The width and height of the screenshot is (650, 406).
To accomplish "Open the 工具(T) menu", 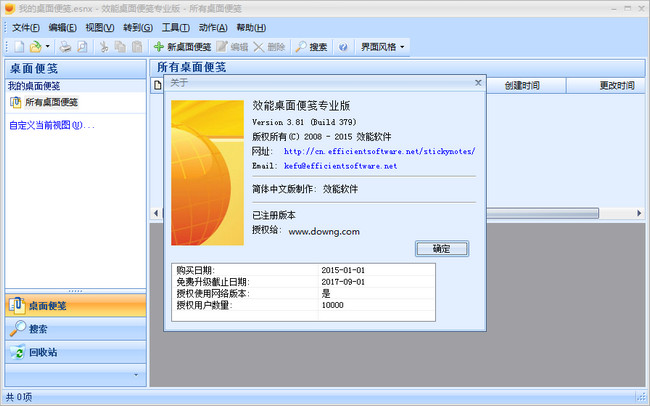I will tap(176, 27).
